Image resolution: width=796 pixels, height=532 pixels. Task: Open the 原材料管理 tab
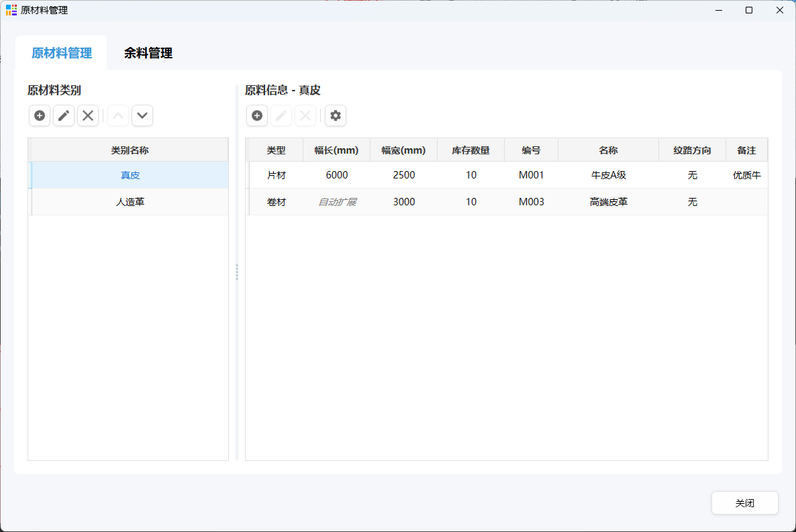[x=60, y=52]
